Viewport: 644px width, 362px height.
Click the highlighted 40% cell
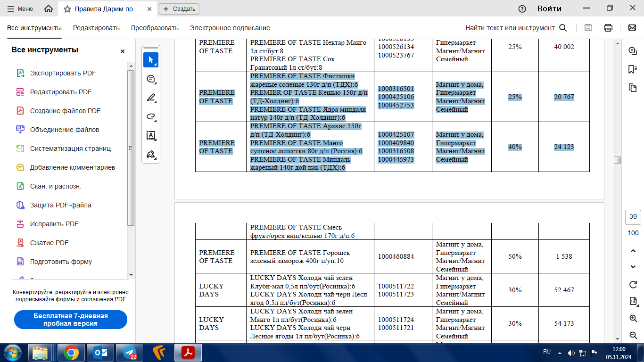point(515,147)
